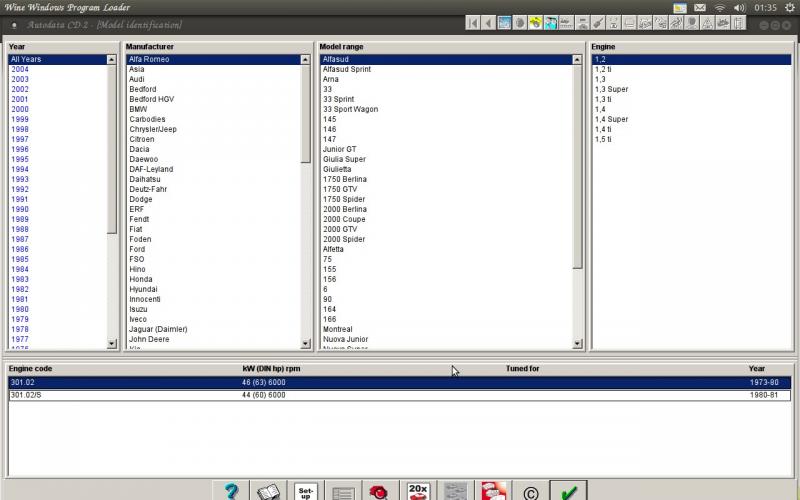Screen dimensions: 800x500
Task: Open the Set-up button
Action: [x=306, y=491]
